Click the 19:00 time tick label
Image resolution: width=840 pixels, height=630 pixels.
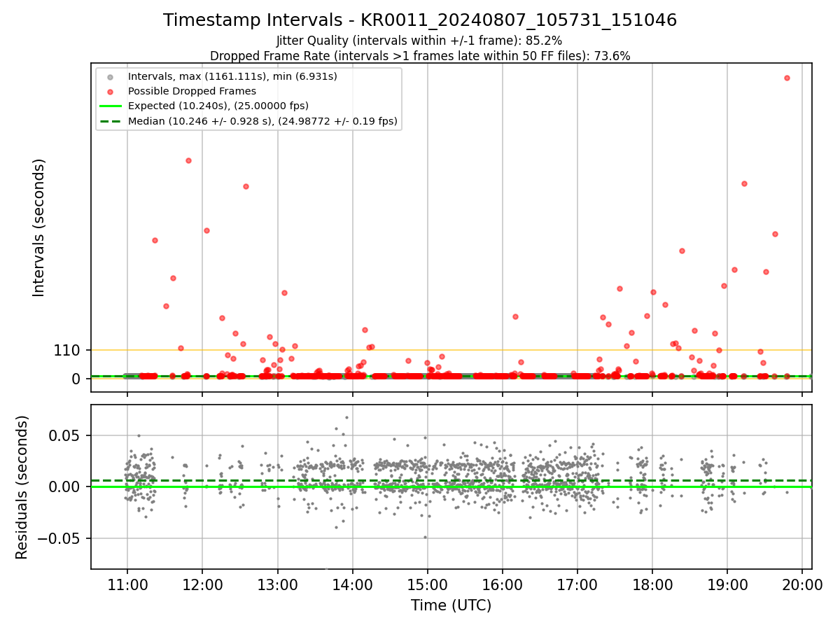click(727, 584)
